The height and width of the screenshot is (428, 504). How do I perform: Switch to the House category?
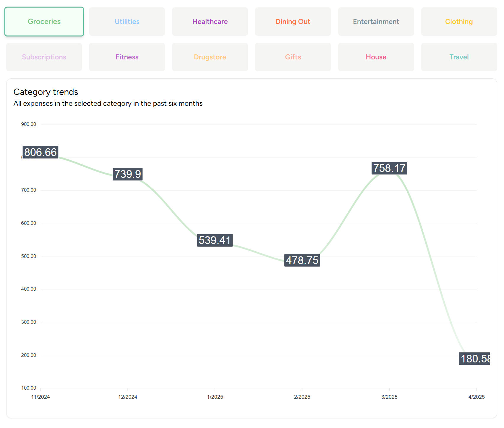click(376, 57)
